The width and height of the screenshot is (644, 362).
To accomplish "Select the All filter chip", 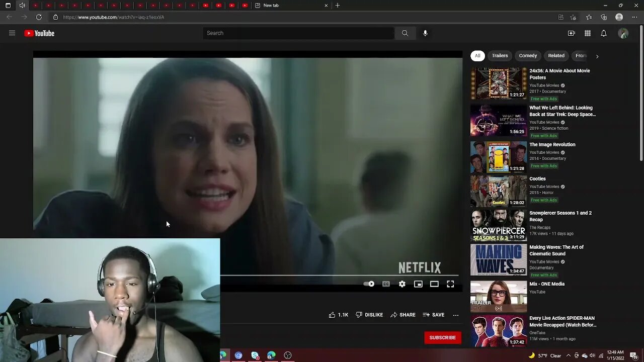I will click(477, 56).
